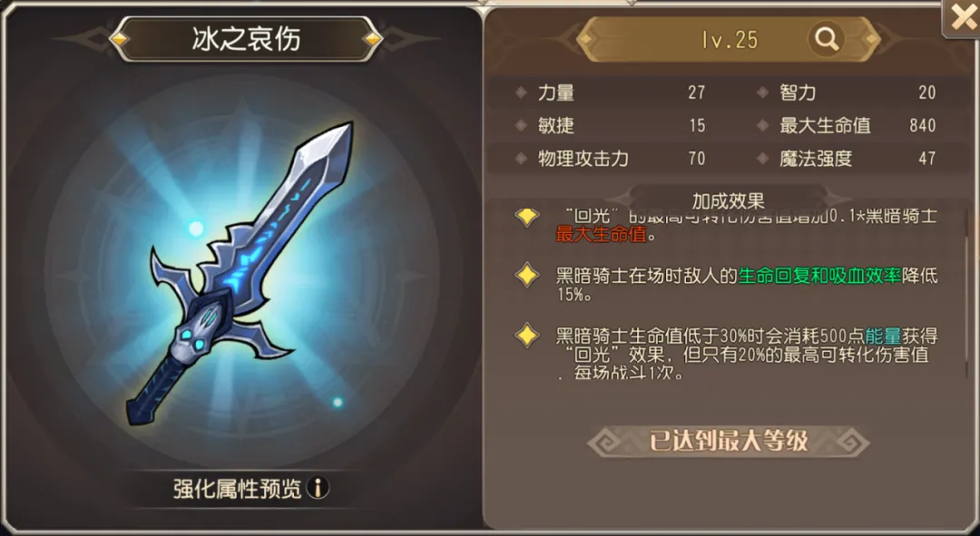Click the star icon beside 生命回复和吸血效率 effect
The width and height of the screenshot is (980, 536).
tap(527, 276)
